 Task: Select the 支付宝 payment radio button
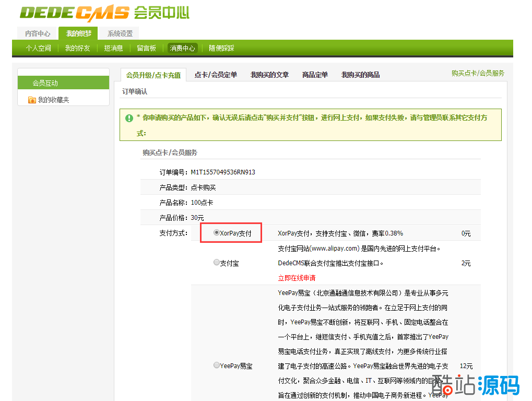(x=216, y=263)
